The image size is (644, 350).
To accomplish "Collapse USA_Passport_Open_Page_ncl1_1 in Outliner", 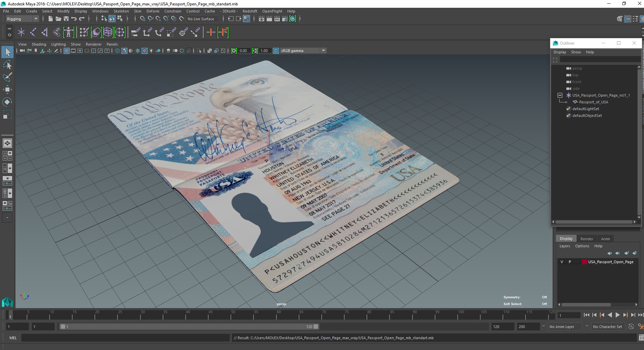I will [560, 95].
